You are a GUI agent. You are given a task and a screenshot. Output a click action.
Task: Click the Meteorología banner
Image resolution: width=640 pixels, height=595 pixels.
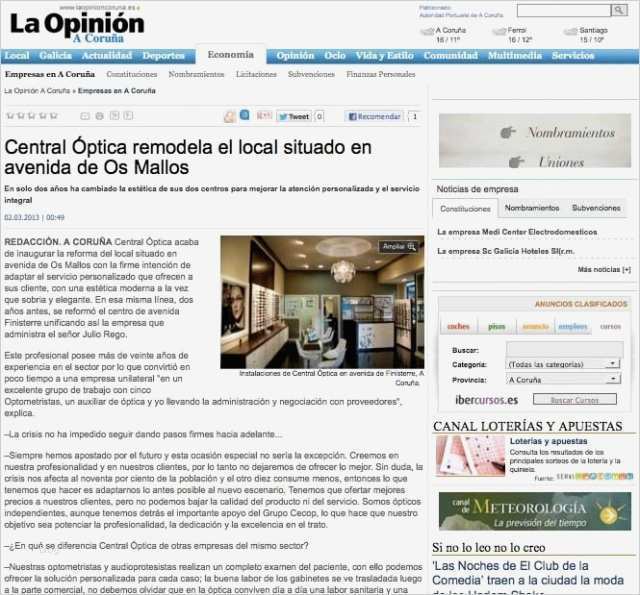pos(535,511)
